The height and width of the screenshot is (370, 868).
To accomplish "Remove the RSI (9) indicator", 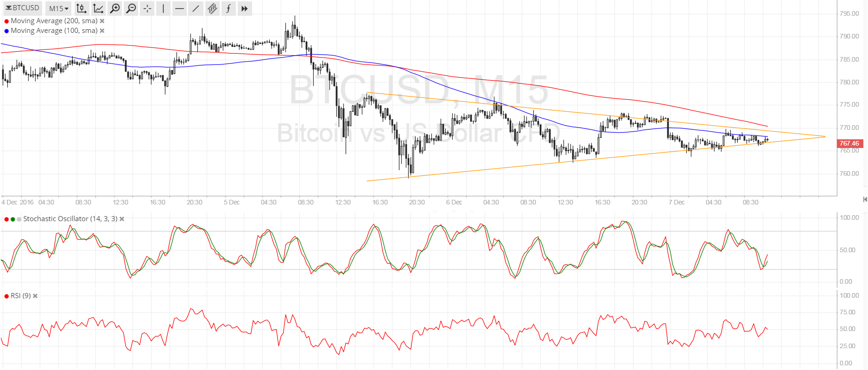I will tap(35, 296).
